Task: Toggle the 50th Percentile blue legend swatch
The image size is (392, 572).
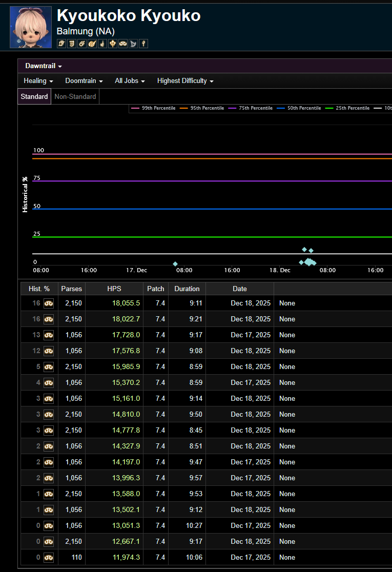Action: (280, 108)
